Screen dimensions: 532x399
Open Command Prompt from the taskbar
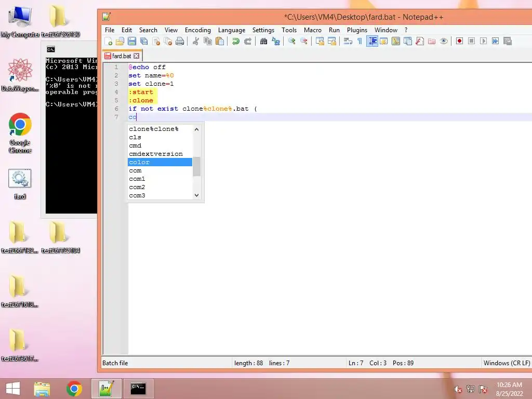coord(138,389)
